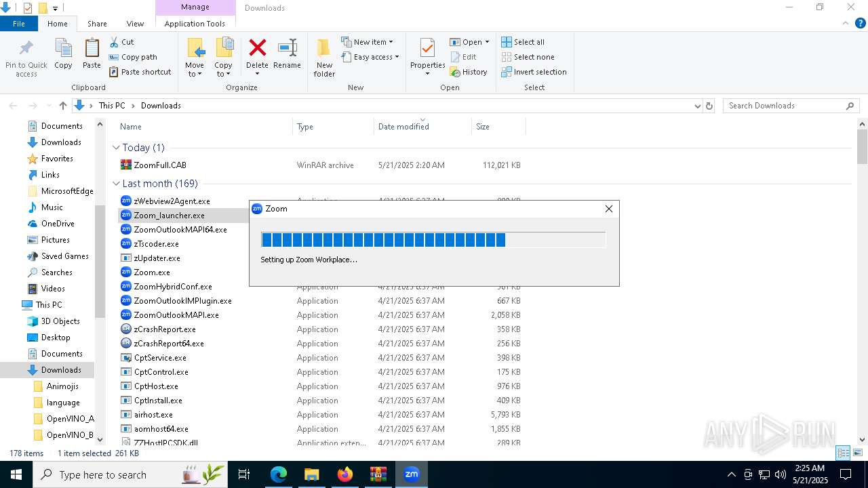Open Firefox from the taskbar
This screenshot has width=868, height=488.
[x=345, y=474]
